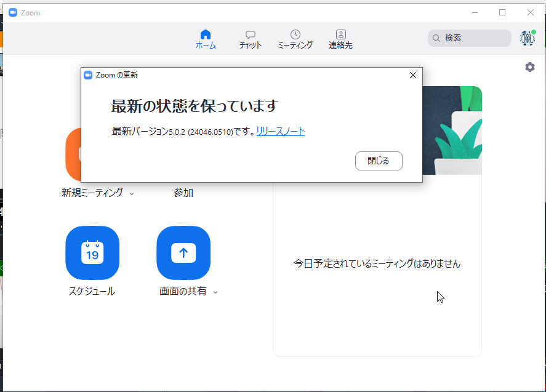The height and width of the screenshot is (392, 546).
Task: Open the リリースノート link
Action: (x=281, y=131)
